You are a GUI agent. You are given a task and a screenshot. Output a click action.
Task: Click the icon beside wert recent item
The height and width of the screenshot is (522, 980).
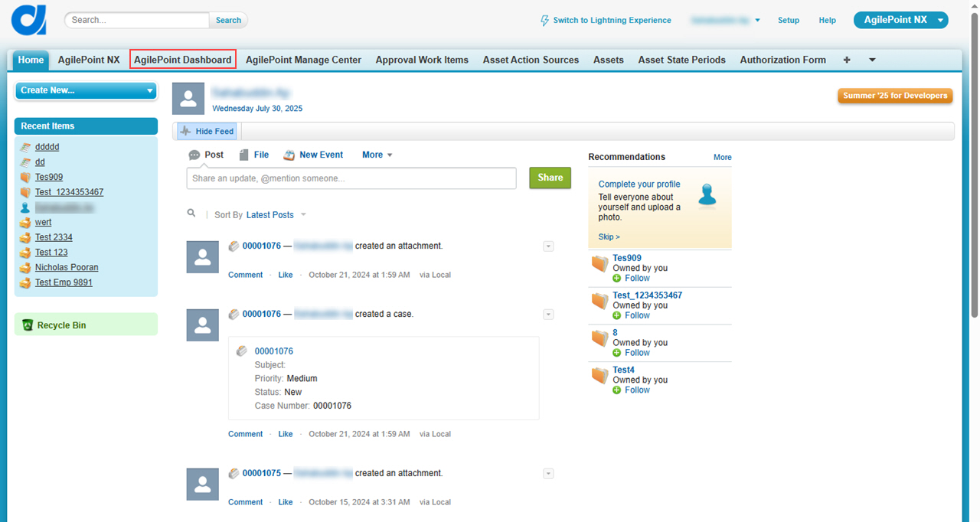point(25,222)
